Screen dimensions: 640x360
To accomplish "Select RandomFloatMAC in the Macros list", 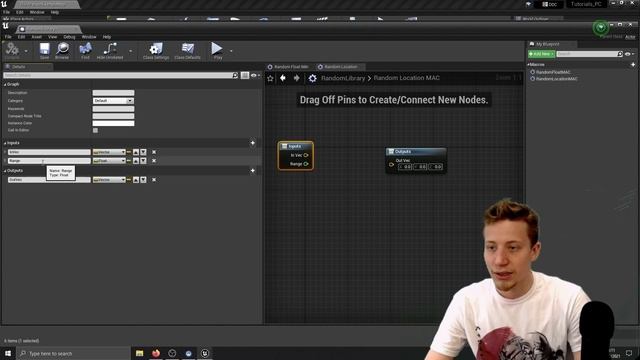I will tap(553, 72).
